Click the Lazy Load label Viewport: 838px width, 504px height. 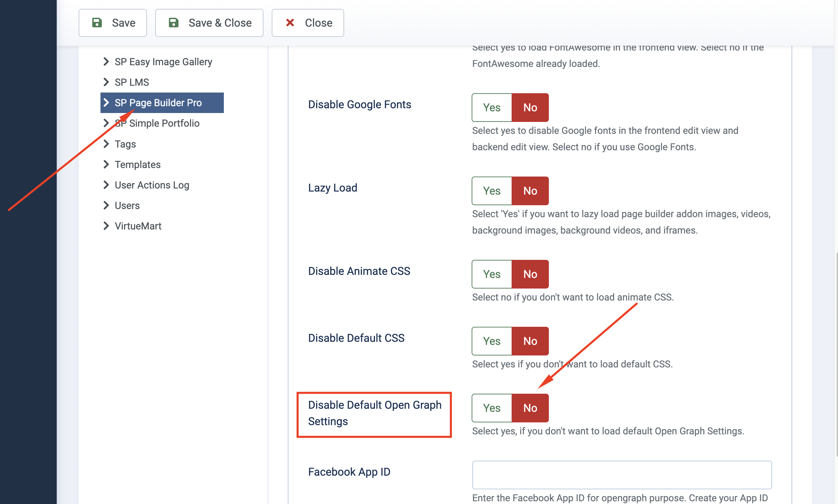pos(333,188)
